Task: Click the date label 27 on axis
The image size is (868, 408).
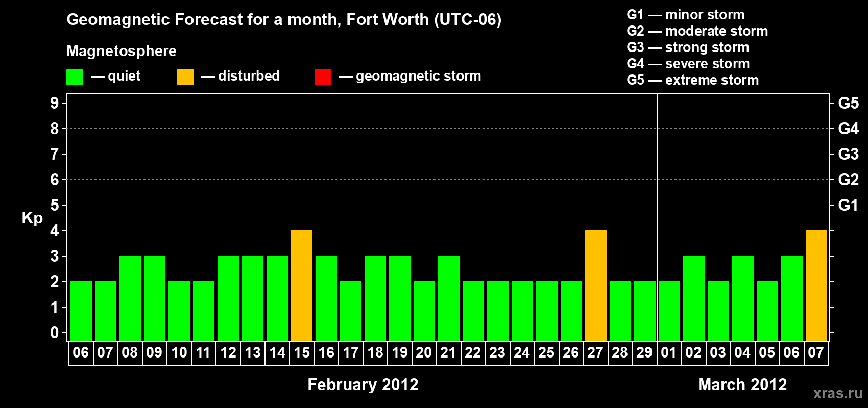Action: click(x=595, y=353)
